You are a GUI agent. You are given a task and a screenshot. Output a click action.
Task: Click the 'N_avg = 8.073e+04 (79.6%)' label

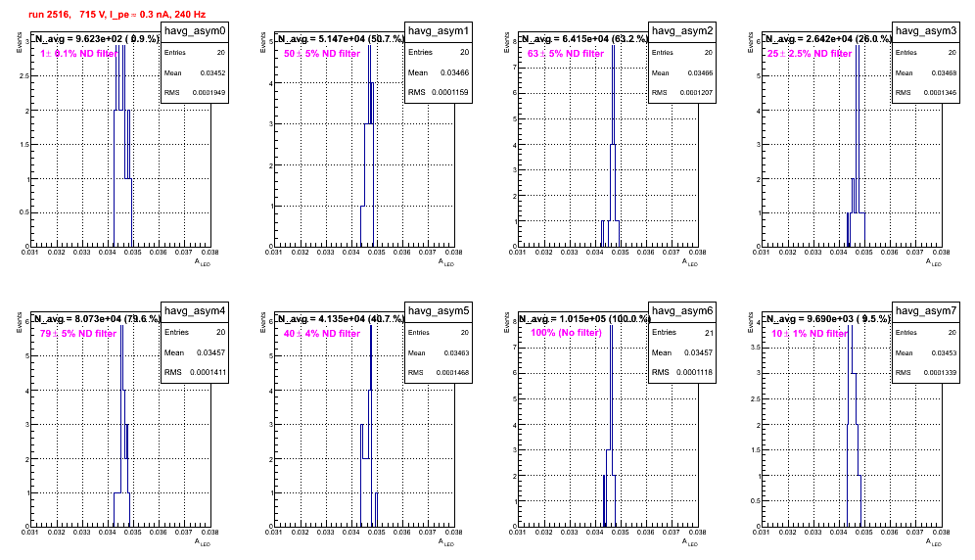pyautogui.click(x=97, y=319)
